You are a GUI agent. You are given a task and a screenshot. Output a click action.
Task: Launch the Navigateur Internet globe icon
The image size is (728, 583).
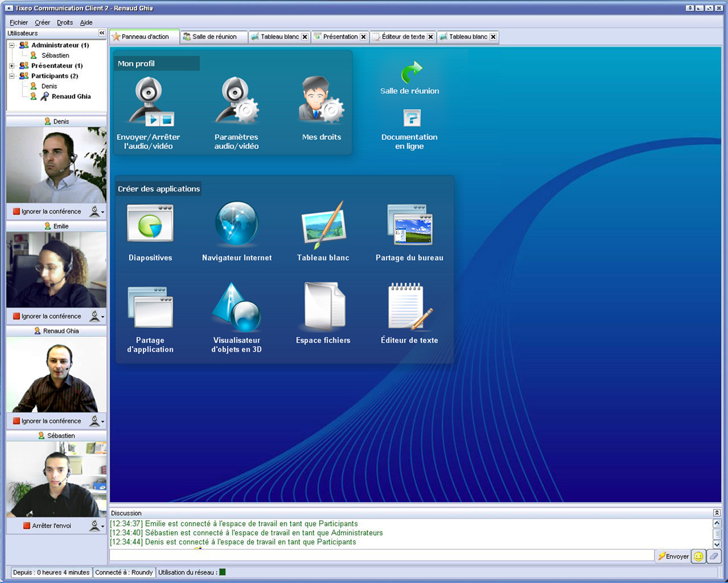pos(237,224)
